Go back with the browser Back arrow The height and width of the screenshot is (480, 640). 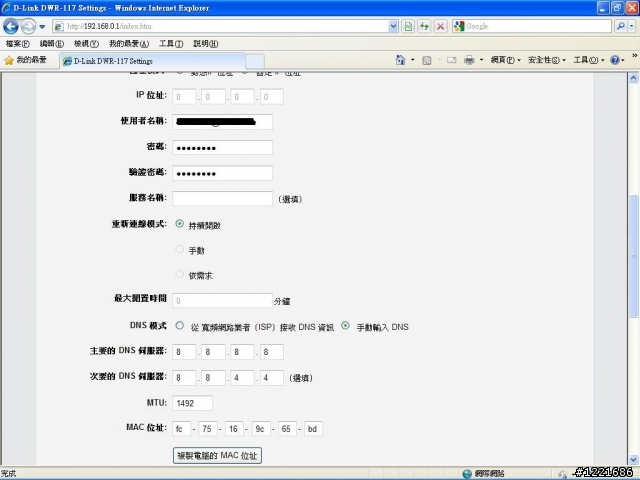tap(11, 27)
